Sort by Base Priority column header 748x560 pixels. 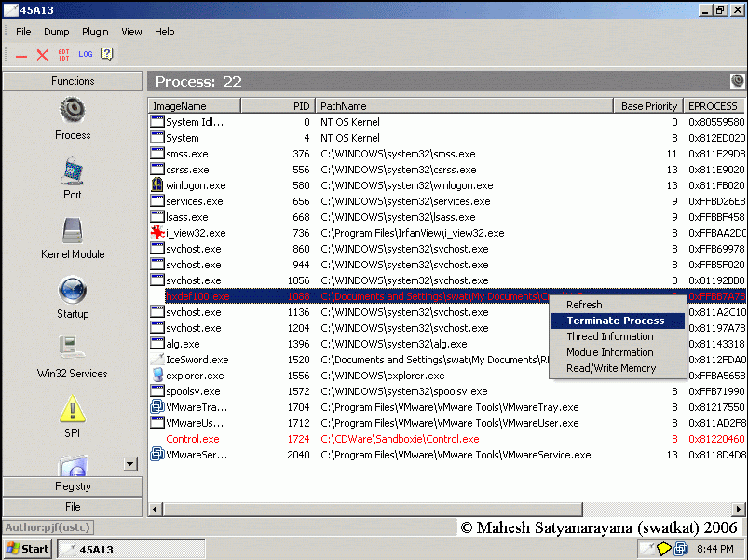tap(648, 106)
